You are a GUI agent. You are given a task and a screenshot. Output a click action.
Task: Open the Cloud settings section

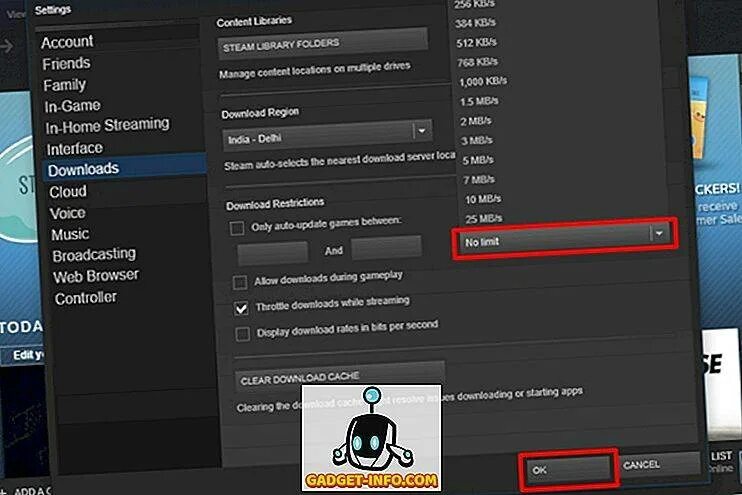pos(68,192)
